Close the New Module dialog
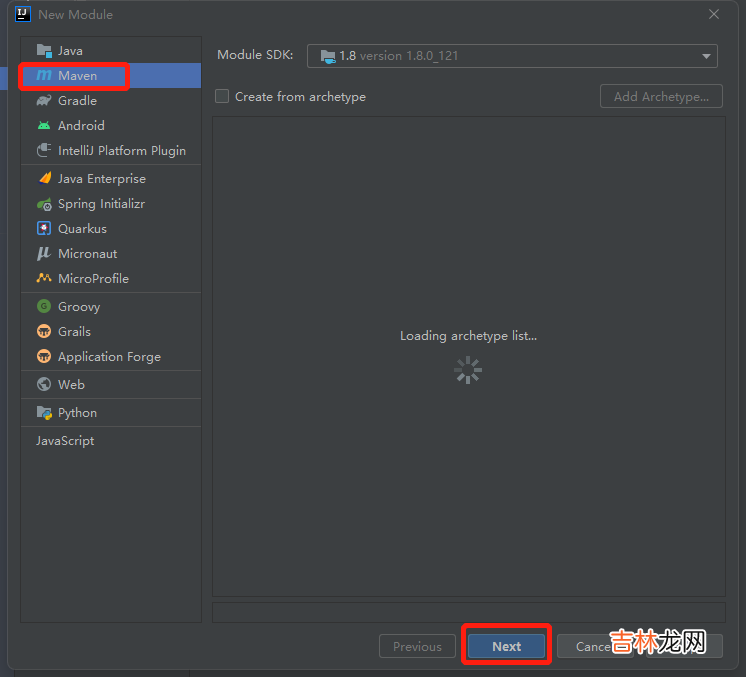 pyautogui.click(x=714, y=14)
